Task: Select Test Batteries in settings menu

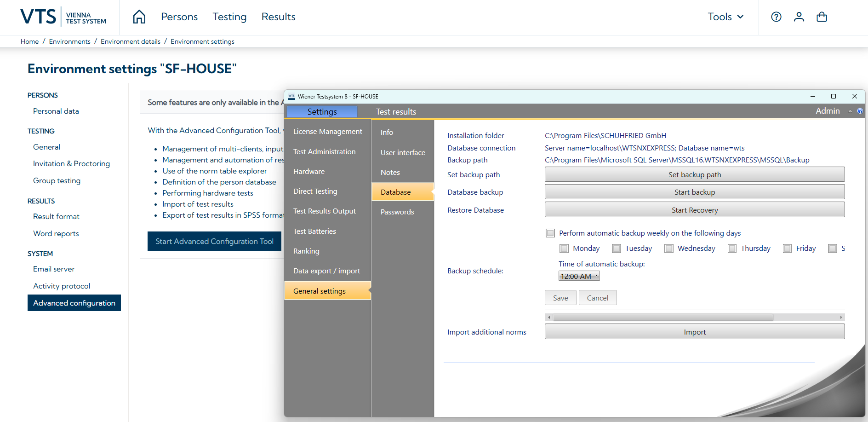Action: tap(328, 231)
